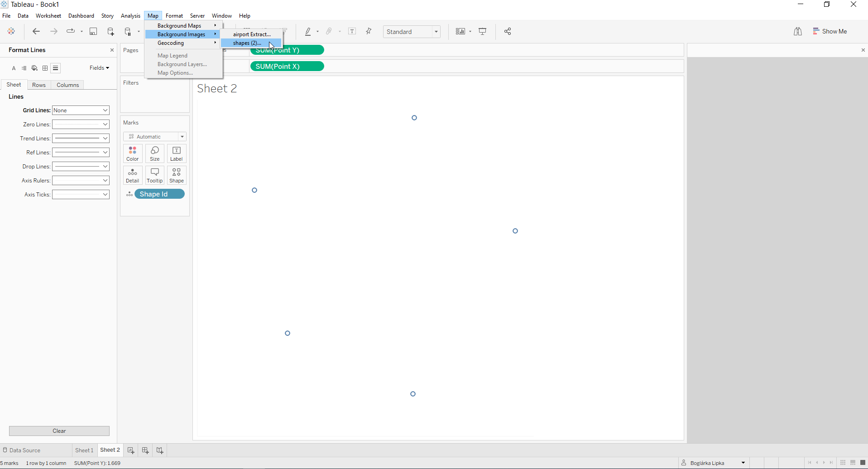Close the Format Lines pane
Image resolution: width=868 pixels, height=469 pixels.
(x=112, y=50)
